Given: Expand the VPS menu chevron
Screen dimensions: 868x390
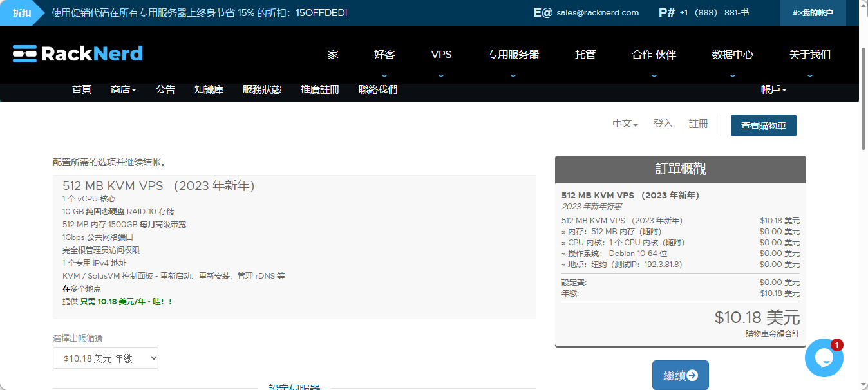Looking at the screenshot, I should tap(441, 75).
